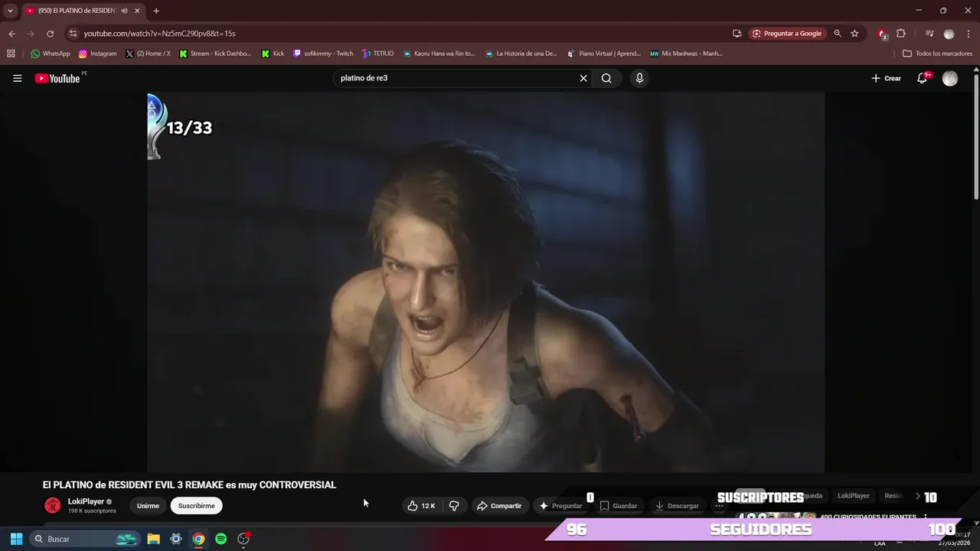Viewport: 980px width, 551px height.
Task: Open the Chrome profile avatar
Action: (949, 34)
